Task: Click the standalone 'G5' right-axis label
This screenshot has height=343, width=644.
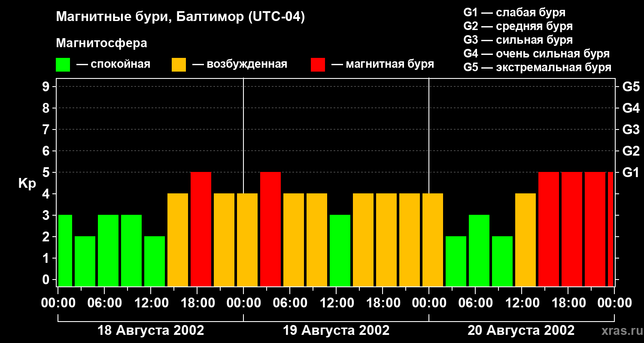Action: click(631, 87)
